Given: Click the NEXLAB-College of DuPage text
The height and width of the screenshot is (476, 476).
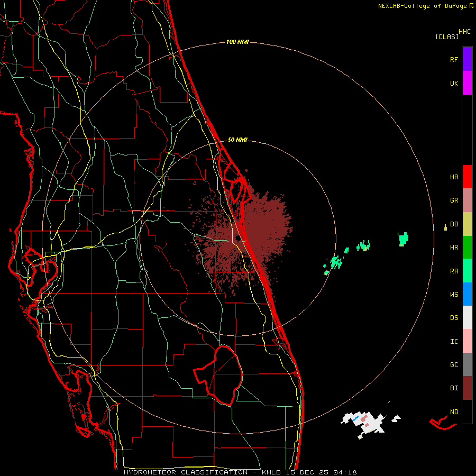Looking at the screenshot, I should (422, 6).
